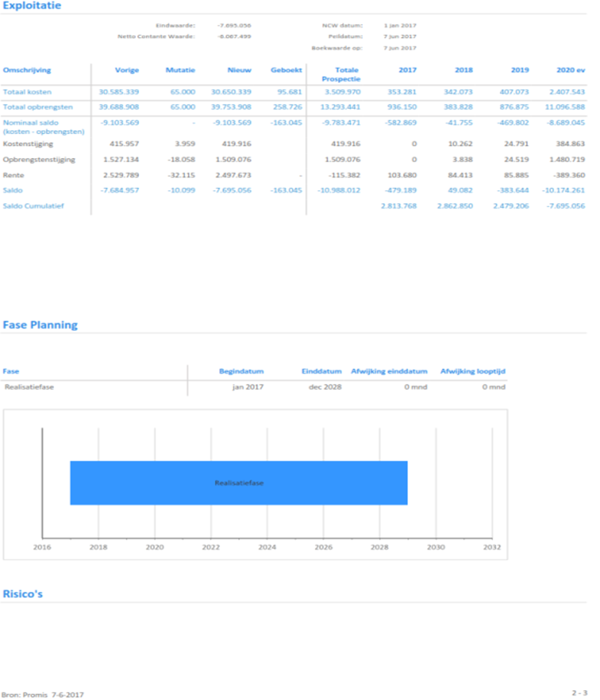Select the Begindatum column header
Screen dimensions: 600x700
point(241,372)
